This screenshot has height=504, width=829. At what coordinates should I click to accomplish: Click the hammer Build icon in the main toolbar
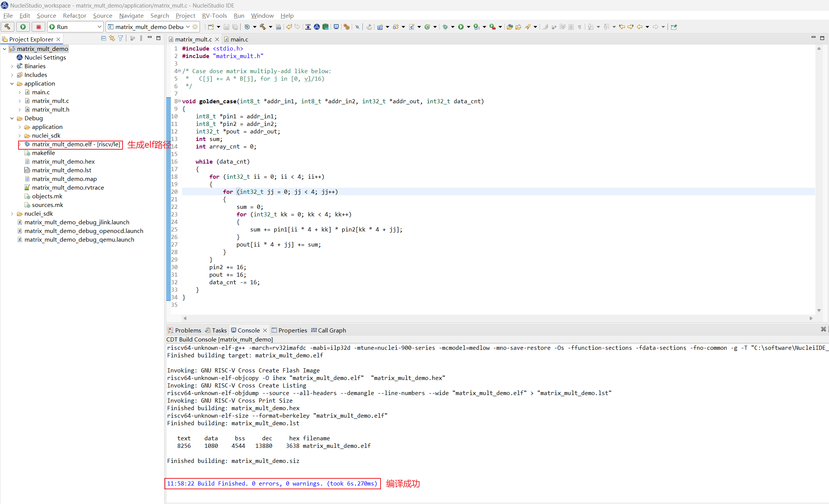pyautogui.click(x=263, y=27)
